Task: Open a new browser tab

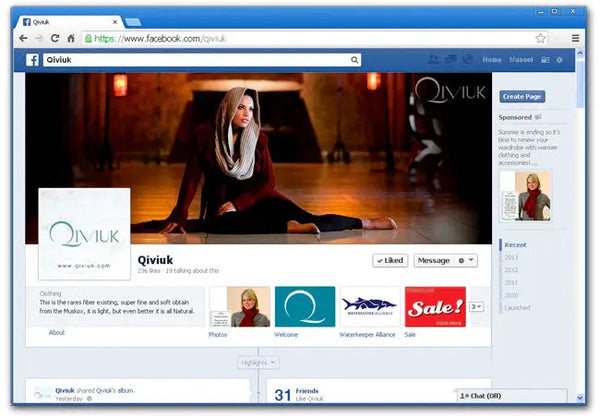Action: pos(133,22)
